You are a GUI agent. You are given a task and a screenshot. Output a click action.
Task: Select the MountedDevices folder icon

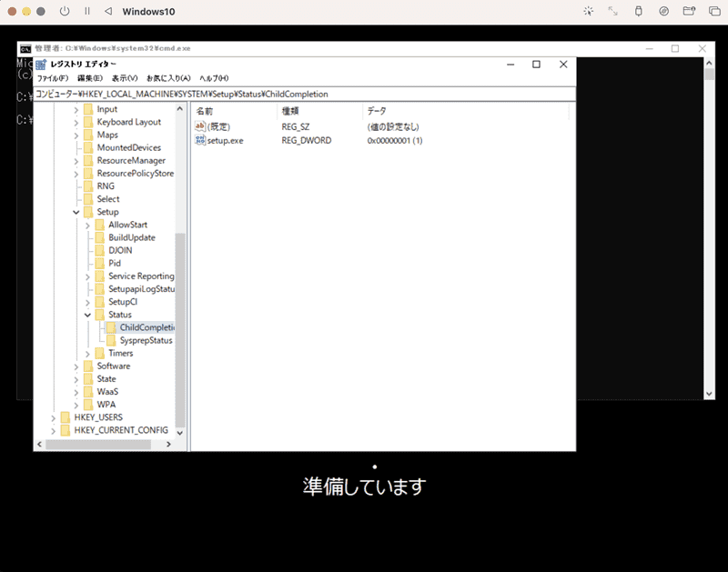[x=88, y=147]
